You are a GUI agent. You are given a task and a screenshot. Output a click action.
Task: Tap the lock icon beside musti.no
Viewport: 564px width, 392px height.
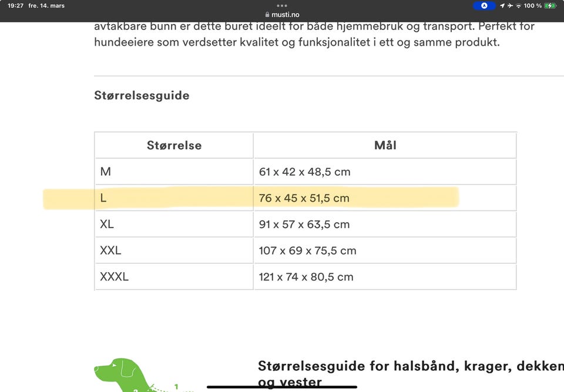tap(267, 15)
